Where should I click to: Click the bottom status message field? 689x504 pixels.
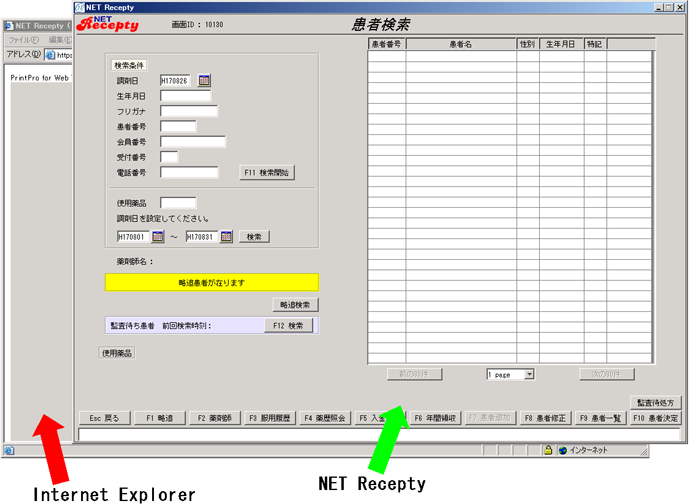(x=379, y=435)
